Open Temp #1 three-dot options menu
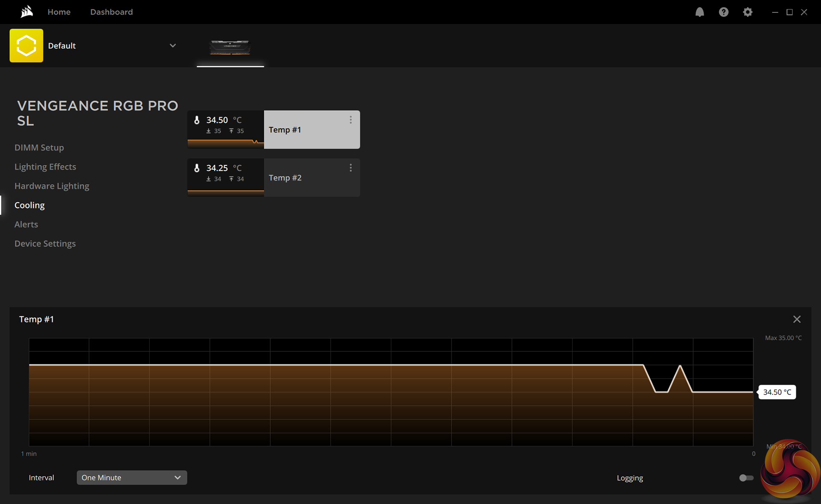The width and height of the screenshot is (821, 504). (x=351, y=120)
